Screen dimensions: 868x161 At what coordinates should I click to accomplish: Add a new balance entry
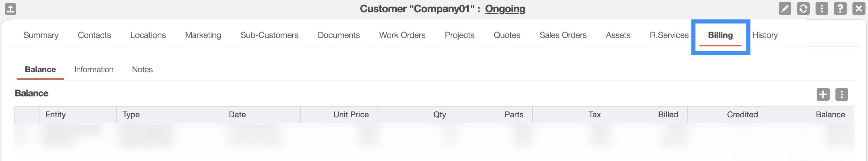[823, 95]
